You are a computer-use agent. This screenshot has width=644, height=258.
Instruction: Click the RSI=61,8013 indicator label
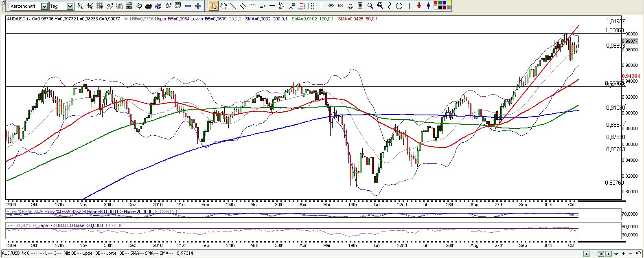[19, 225]
